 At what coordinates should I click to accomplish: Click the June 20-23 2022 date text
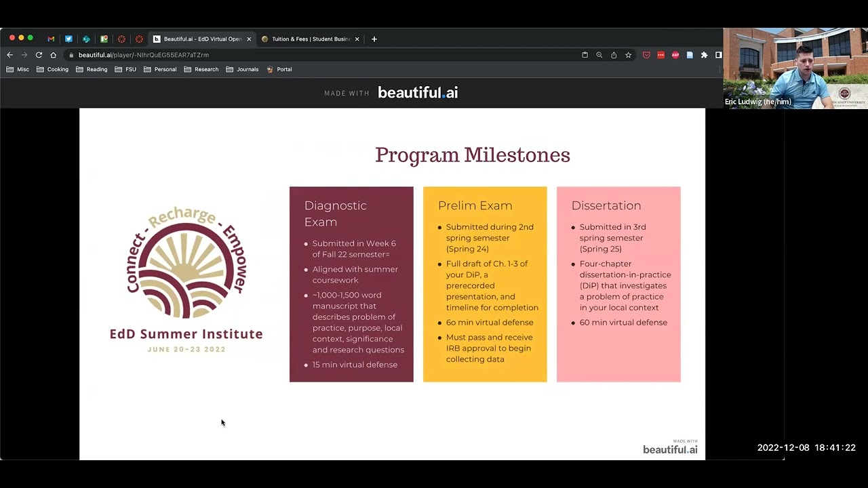pyautogui.click(x=186, y=349)
